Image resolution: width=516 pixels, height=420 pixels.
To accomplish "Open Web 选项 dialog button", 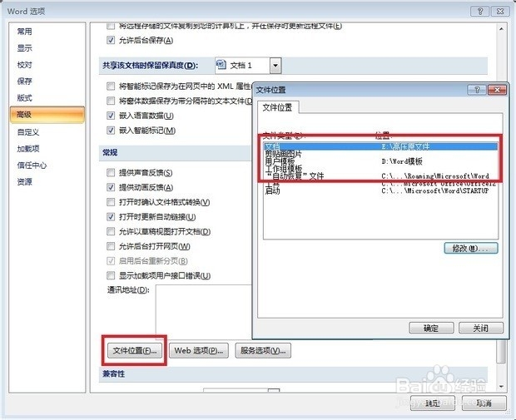I will (x=199, y=351).
